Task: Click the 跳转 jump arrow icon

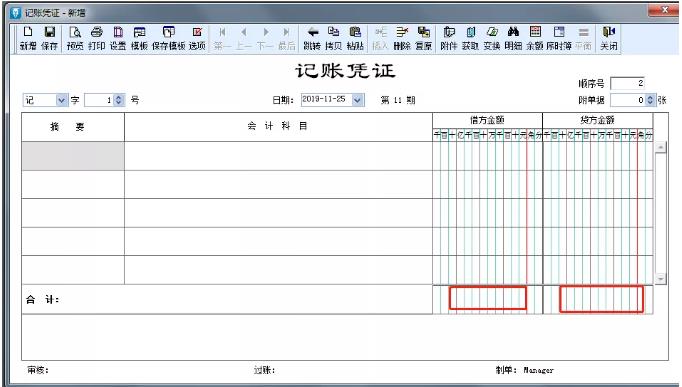Action: click(x=312, y=38)
